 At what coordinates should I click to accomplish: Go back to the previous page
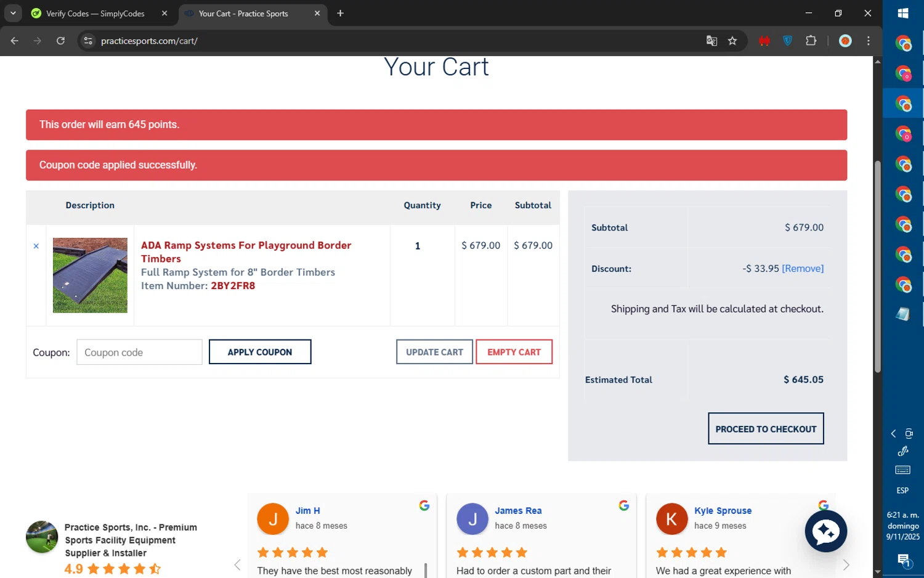click(15, 41)
